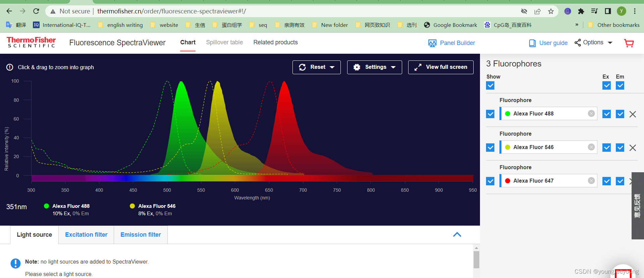Screen dimensions: 644x278
Task: Click the Alexa Fluor 488 green legend dot
Action: (x=46, y=206)
